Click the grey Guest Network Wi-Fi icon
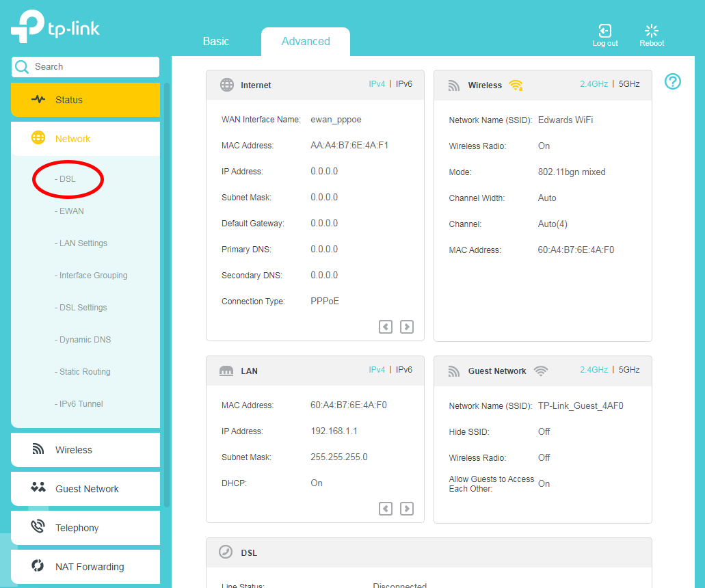The height and width of the screenshot is (588, 705). coord(540,371)
